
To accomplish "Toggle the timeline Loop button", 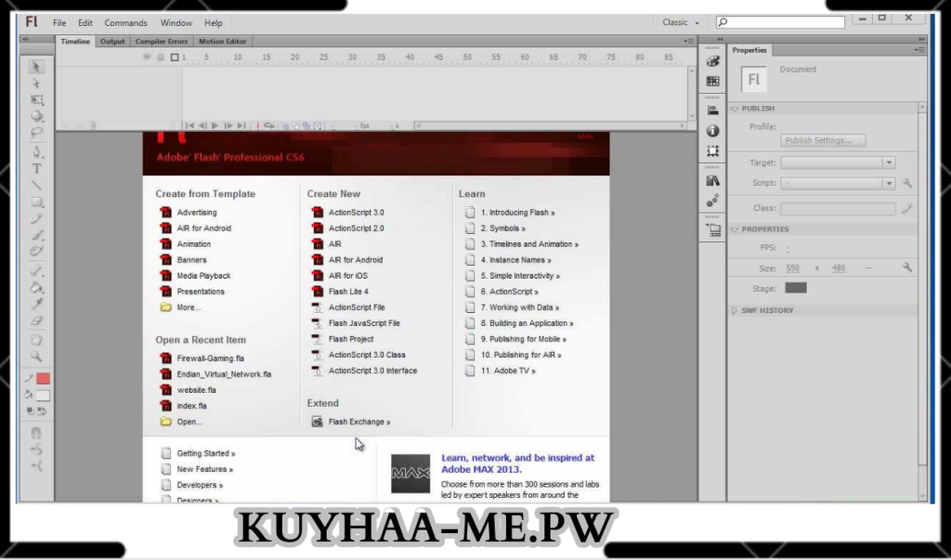I will (268, 125).
